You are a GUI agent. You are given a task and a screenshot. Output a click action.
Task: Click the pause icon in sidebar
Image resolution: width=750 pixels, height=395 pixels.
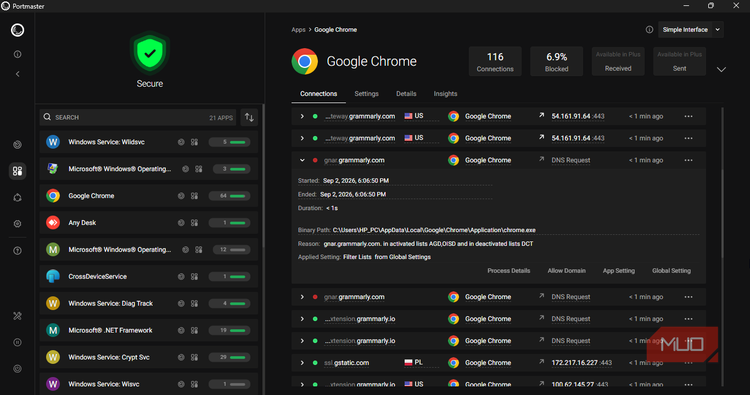click(18, 342)
